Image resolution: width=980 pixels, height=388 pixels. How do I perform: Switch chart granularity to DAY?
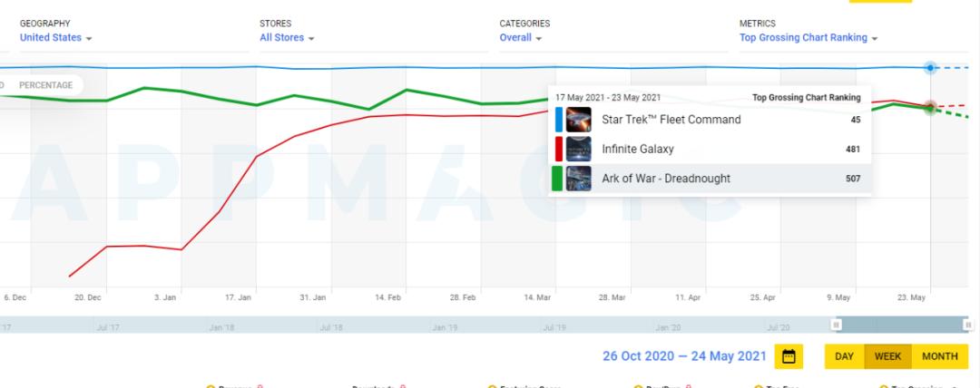(x=844, y=356)
